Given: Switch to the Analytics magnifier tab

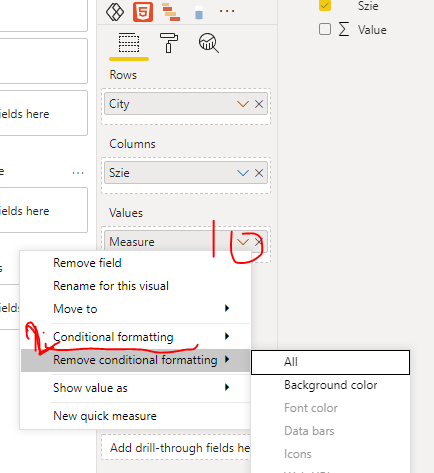Looking at the screenshot, I should pos(209,43).
